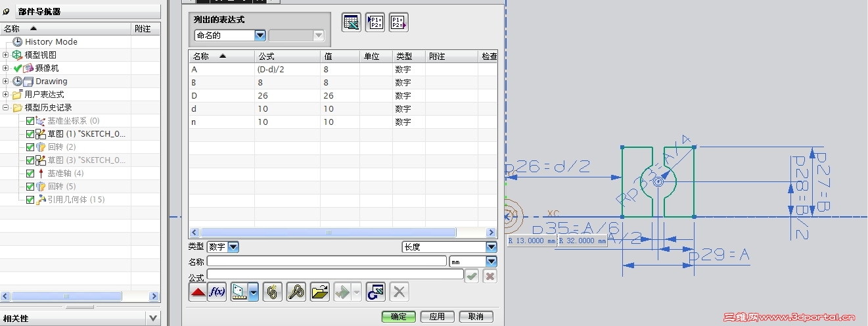Select the expression D row

coord(343,96)
